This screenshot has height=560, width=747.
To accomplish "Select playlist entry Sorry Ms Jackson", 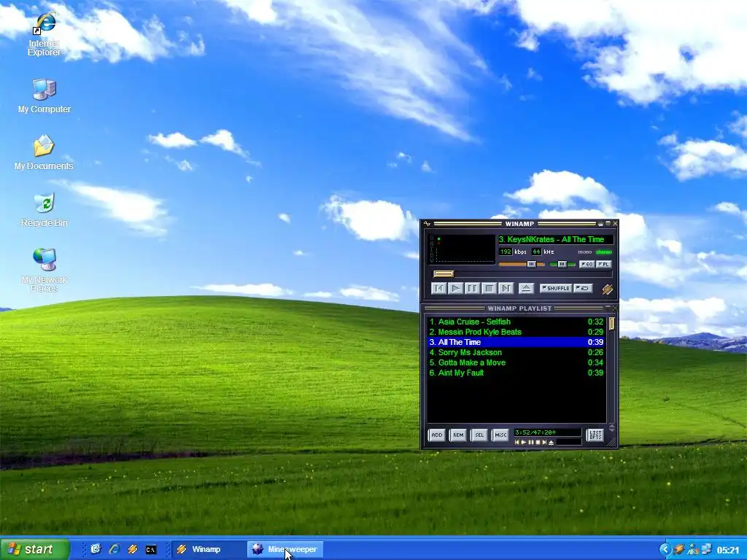I will coord(516,352).
